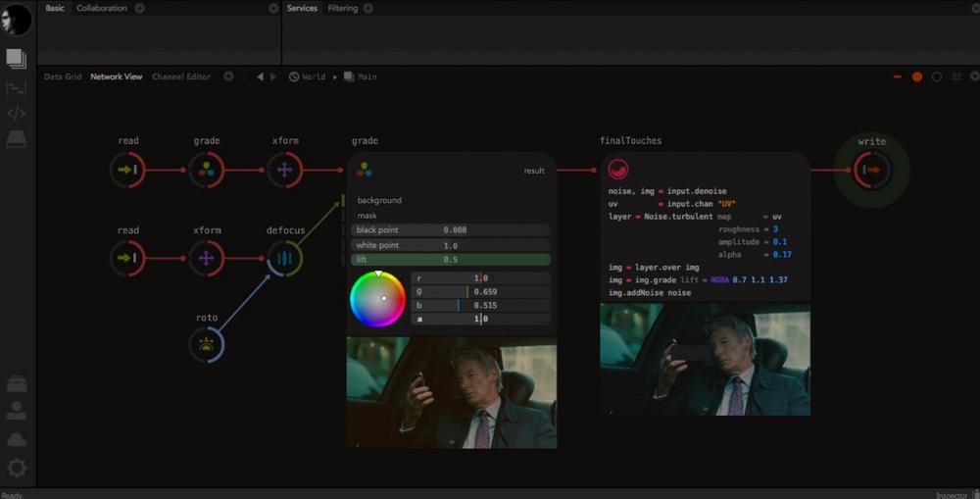Viewport: 980px width, 499px height.
Task: Open the Inspector in the status bar
Action: [952, 495]
